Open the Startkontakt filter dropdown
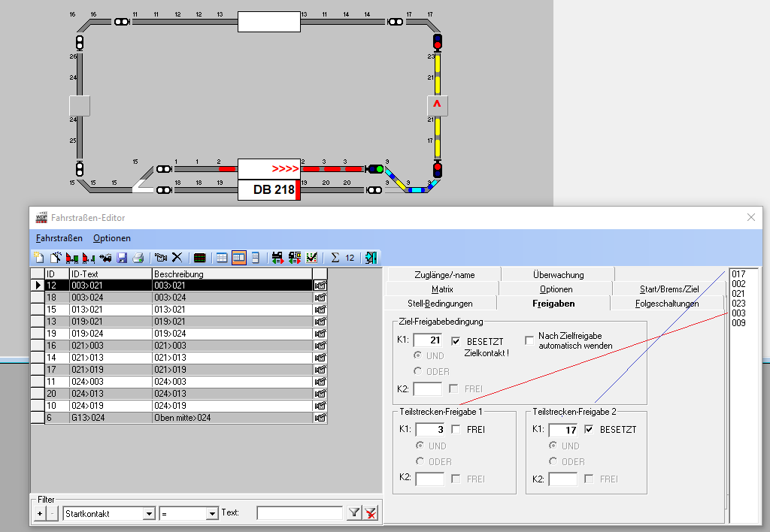Image resolution: width=770 pixels, height=532 pixels. (149, 513)
